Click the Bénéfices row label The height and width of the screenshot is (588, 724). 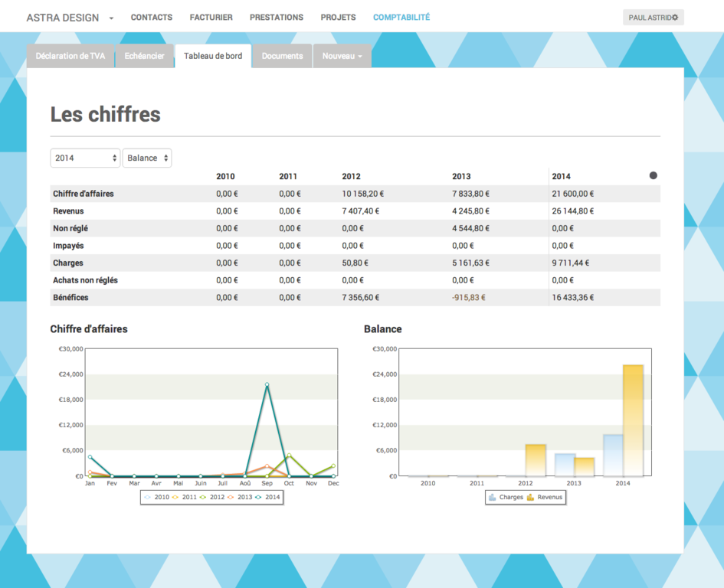click(70, 298)
